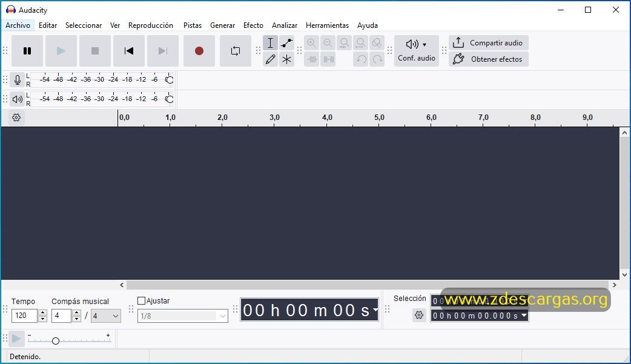The width and height of the screenshot is (631, 364).
Task: Open Archivo menu
Action: click(x=18, y=25)
